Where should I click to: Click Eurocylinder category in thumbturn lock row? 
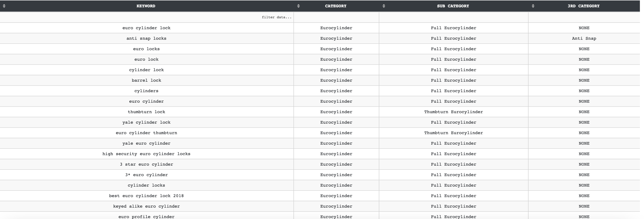tap(336, 112)
